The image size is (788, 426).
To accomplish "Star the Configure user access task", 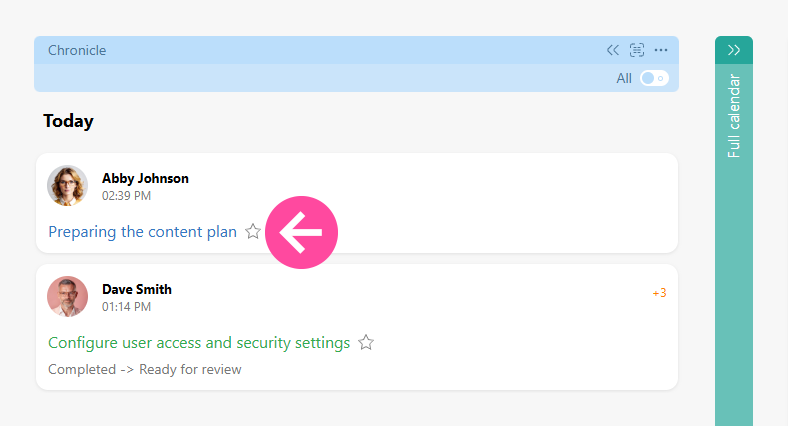I will [366, 343].
